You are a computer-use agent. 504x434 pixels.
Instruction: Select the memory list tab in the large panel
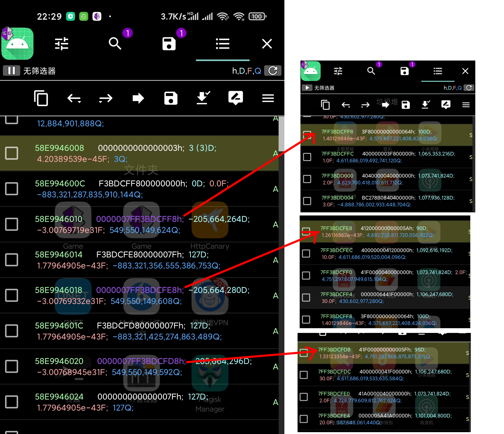(223, 44)
